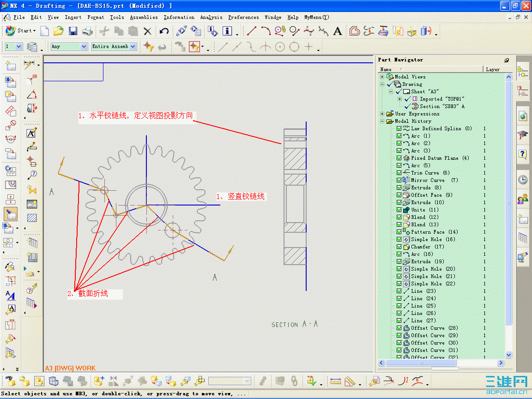Click the Print icon

pyautogui.click(x=87, y=31)
